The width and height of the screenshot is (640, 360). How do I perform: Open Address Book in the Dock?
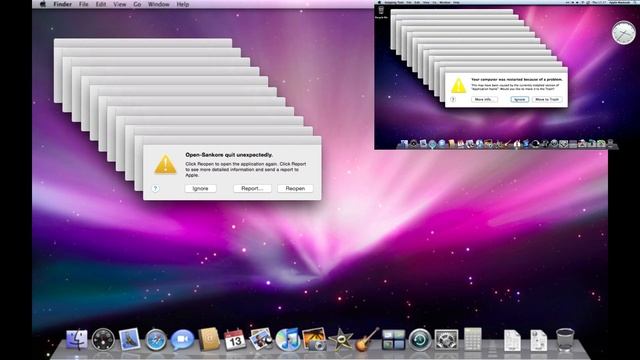click(209, 339)
